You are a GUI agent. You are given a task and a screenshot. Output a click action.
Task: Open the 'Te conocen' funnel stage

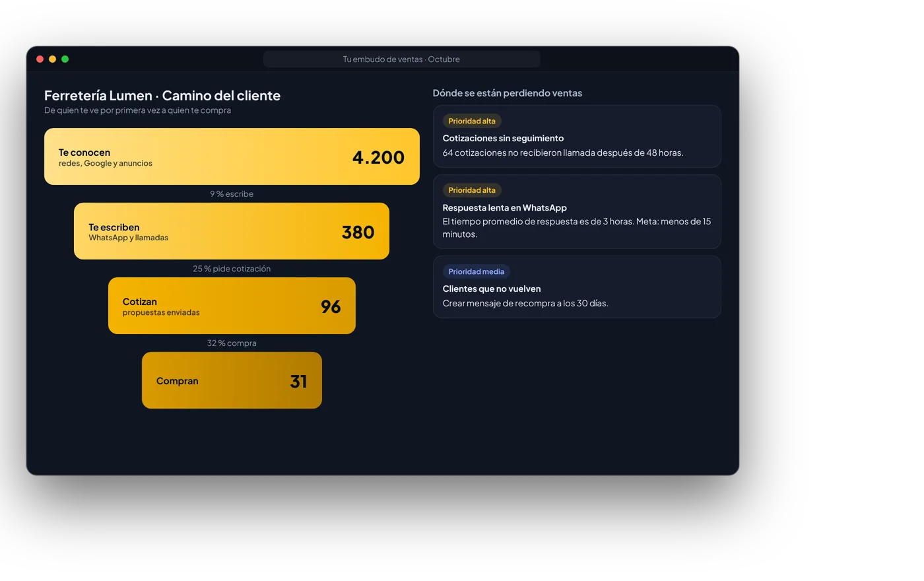232,156
